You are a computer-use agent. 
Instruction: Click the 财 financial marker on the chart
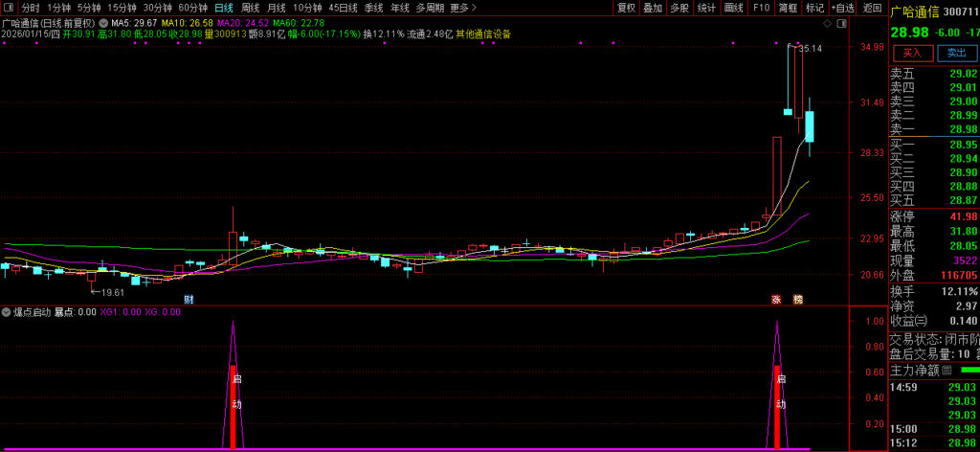[189, 299]
